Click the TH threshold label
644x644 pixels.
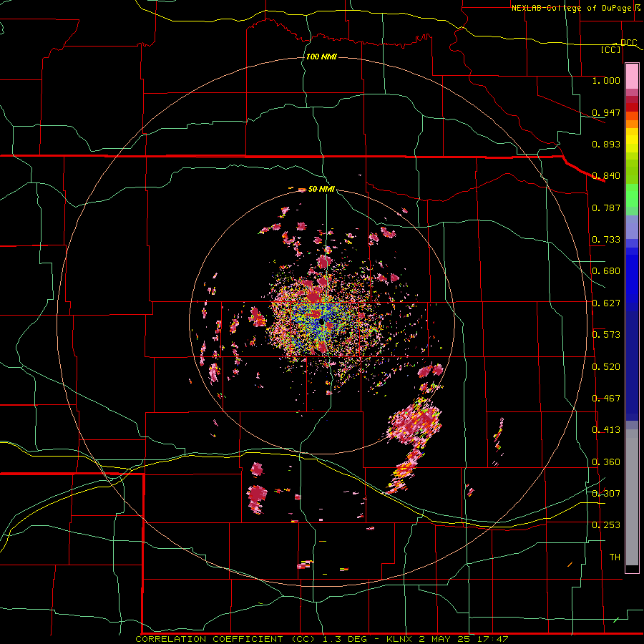[615, 557]
